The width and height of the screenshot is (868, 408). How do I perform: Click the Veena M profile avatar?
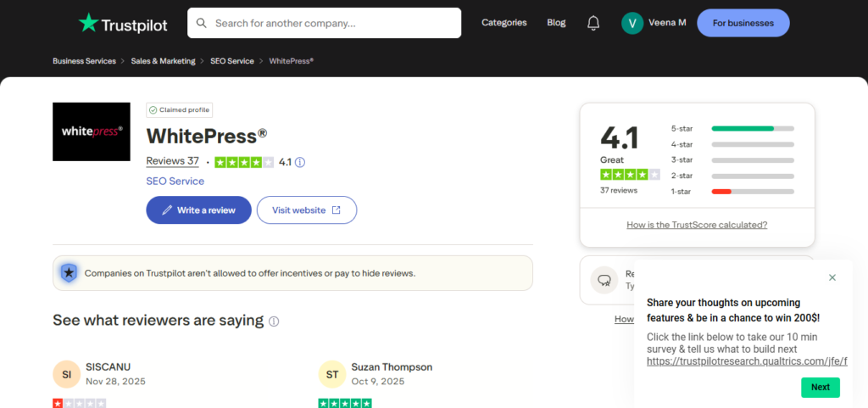click(x=632, y=23)
